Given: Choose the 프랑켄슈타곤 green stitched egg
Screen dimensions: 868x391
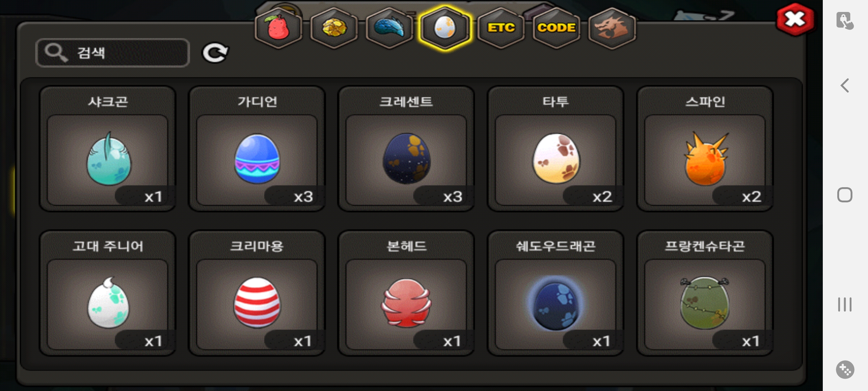Looking at the screenshot, I should click(x=705, y=293).
